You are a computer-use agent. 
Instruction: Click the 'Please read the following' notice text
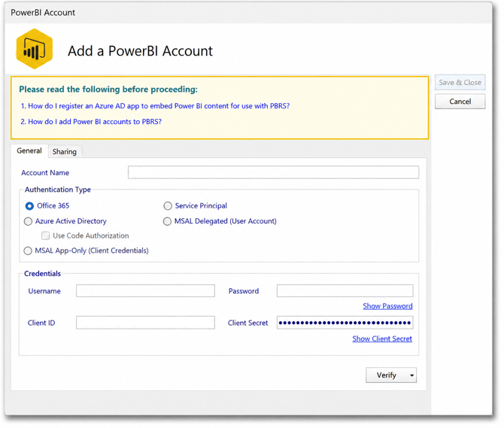coord(108,90)
